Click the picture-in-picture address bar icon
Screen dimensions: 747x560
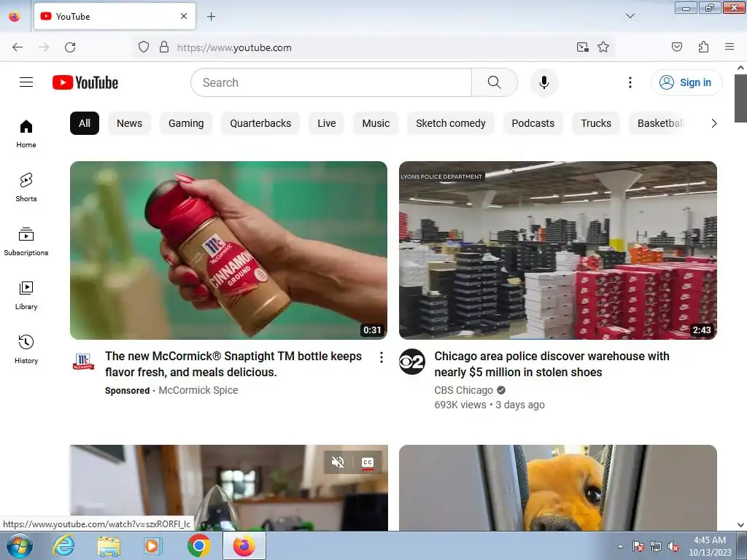coord(582,47)
